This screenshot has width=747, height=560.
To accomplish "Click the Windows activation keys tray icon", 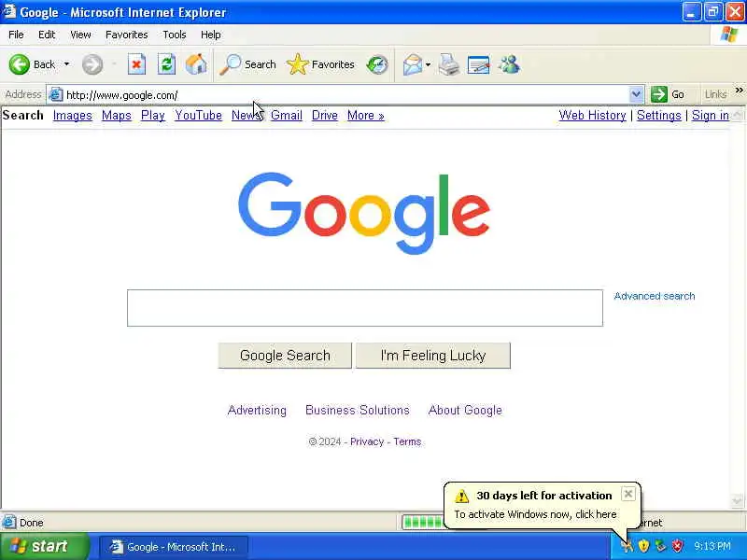I will 627,546.
